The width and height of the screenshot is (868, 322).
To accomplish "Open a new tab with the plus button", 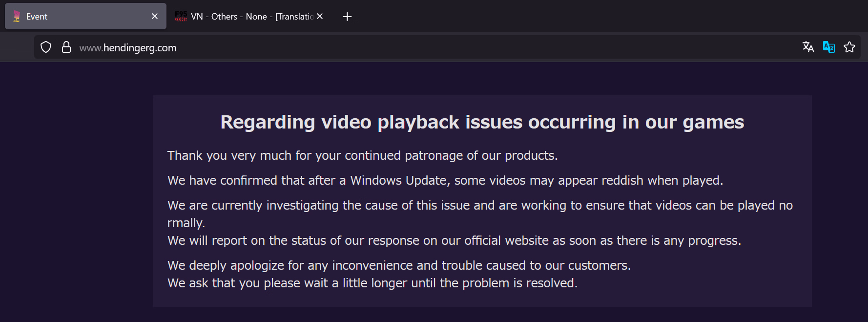I will (347, 17).
